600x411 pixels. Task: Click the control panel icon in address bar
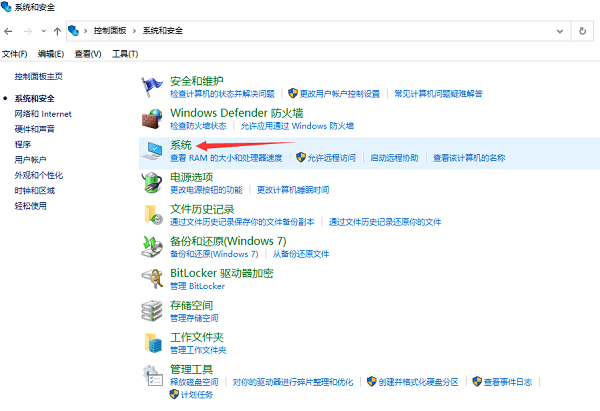[x=73, y=31]
